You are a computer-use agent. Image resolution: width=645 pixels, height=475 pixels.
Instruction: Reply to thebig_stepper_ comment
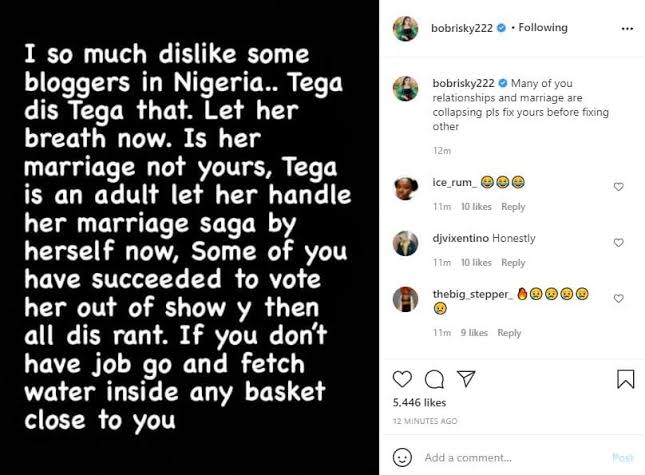[509, 333]
